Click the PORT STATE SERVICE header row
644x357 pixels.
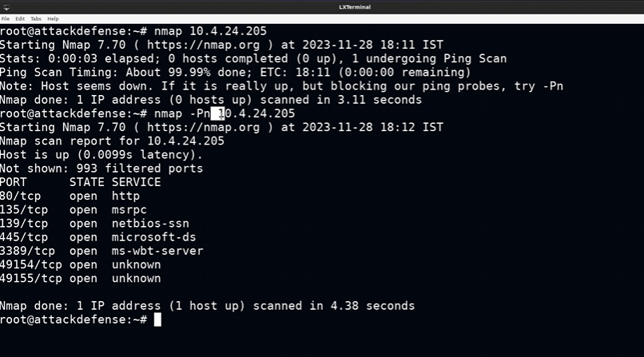(x=80, y=182)
